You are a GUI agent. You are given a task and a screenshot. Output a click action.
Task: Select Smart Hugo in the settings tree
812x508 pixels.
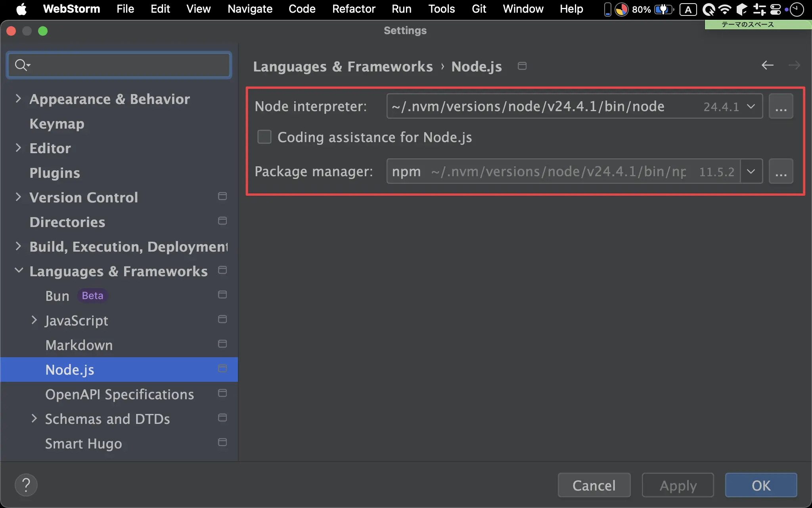pyautogui.click(x=84, y=443)
